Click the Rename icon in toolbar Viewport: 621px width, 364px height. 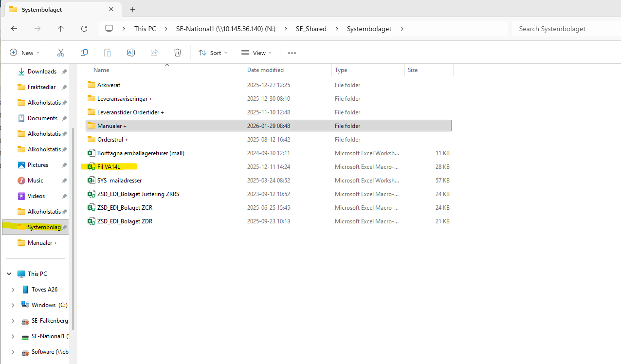tap(131, 53)
